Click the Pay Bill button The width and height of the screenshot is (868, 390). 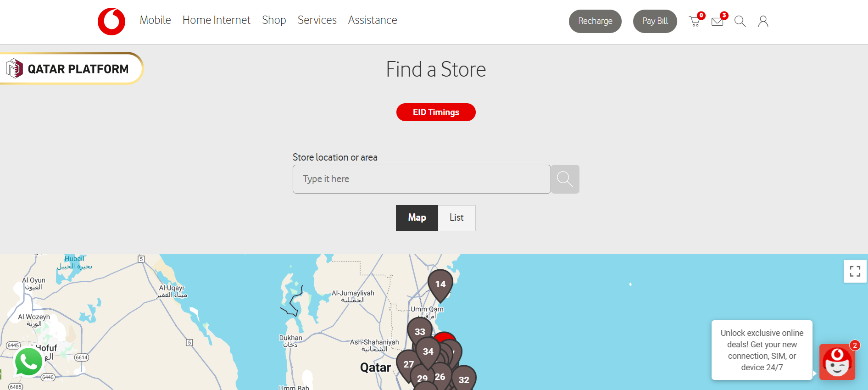pyautogui.click(x=655, y=21)
